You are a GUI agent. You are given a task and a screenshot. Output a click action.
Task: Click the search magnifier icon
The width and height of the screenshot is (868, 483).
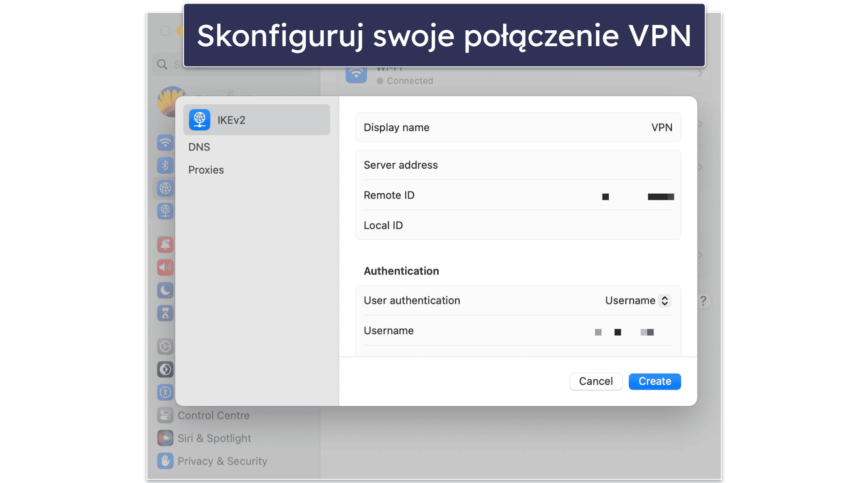point(162,65)
